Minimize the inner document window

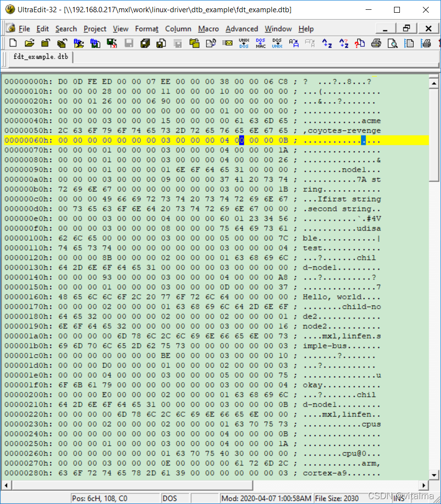pos(386,28)
